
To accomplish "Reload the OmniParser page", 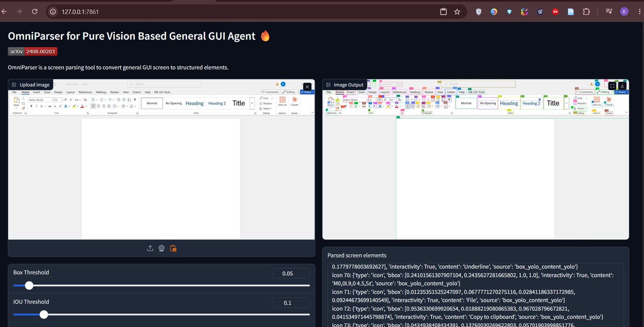I will pyautogui.click(x=35, y=11).
